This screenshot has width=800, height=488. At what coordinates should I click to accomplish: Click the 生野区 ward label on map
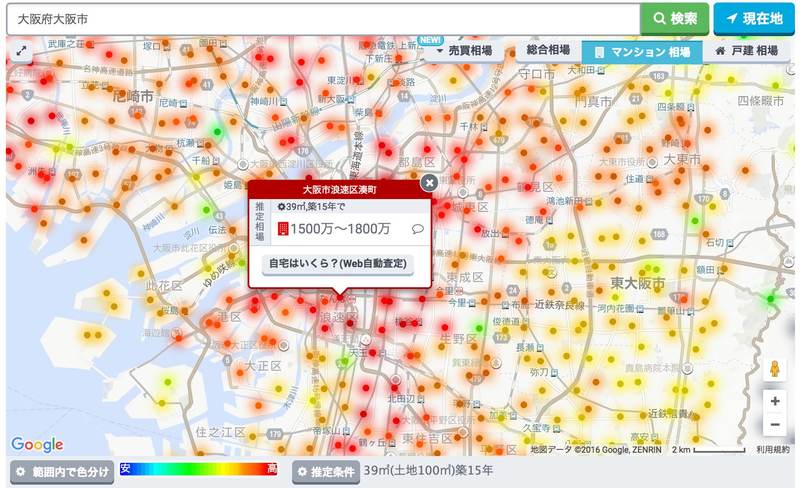(458, 338)
